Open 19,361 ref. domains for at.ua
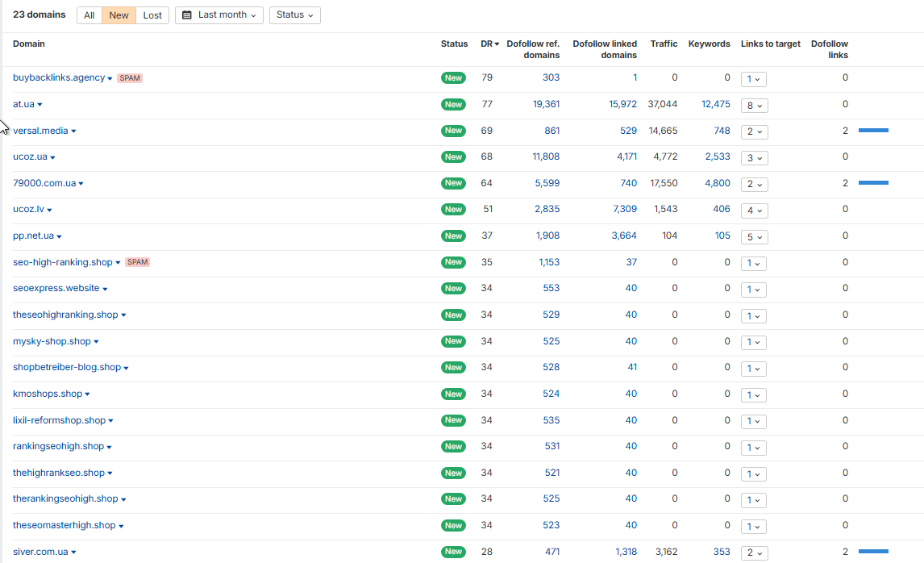 tap(547, 104)
